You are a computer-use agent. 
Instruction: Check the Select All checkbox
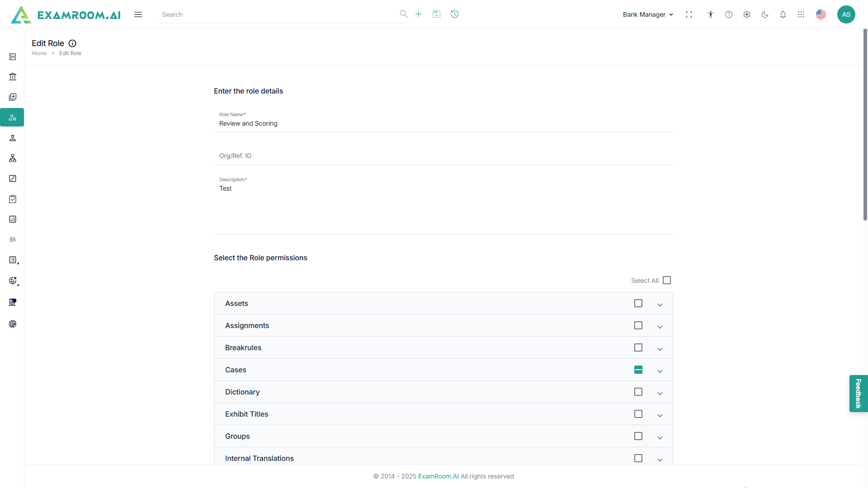tap(667, 280)
